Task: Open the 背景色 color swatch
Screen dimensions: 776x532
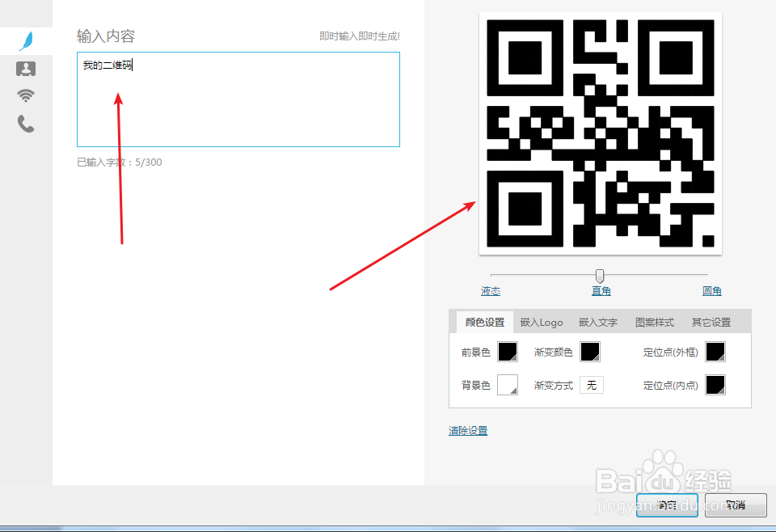Action: point(508,385)
